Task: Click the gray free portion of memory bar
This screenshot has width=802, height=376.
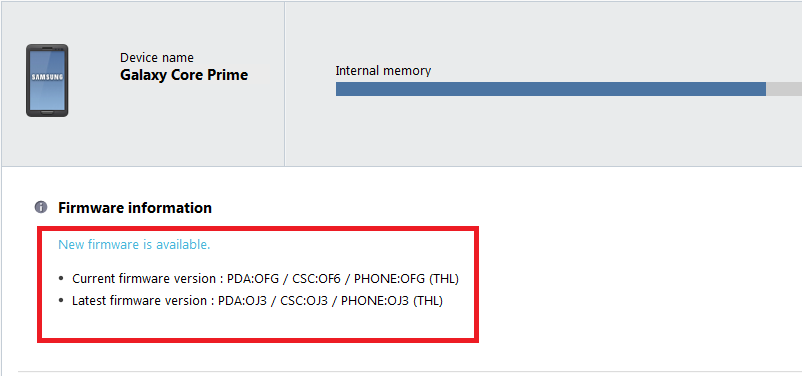Action: tap(784, 89)
